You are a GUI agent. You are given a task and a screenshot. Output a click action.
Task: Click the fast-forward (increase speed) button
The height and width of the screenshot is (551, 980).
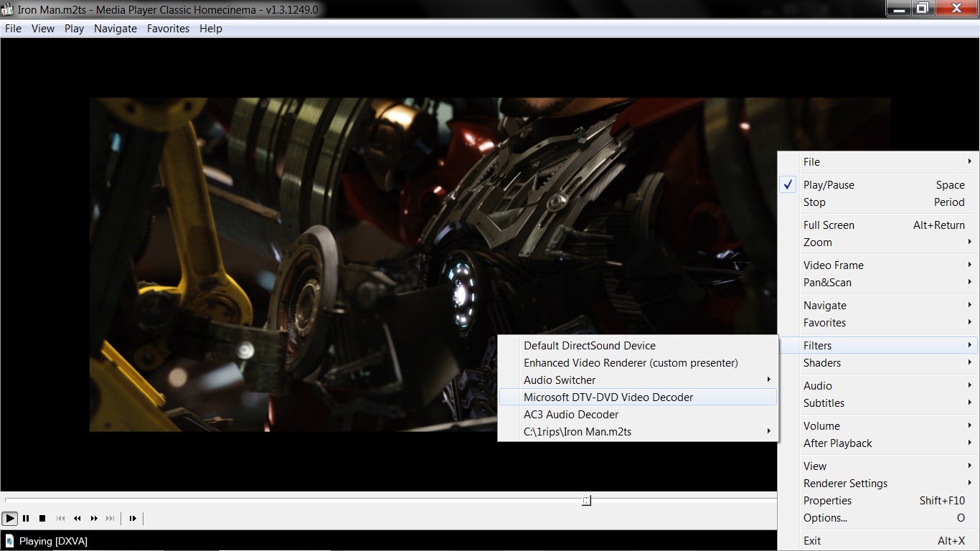(94, 518)
